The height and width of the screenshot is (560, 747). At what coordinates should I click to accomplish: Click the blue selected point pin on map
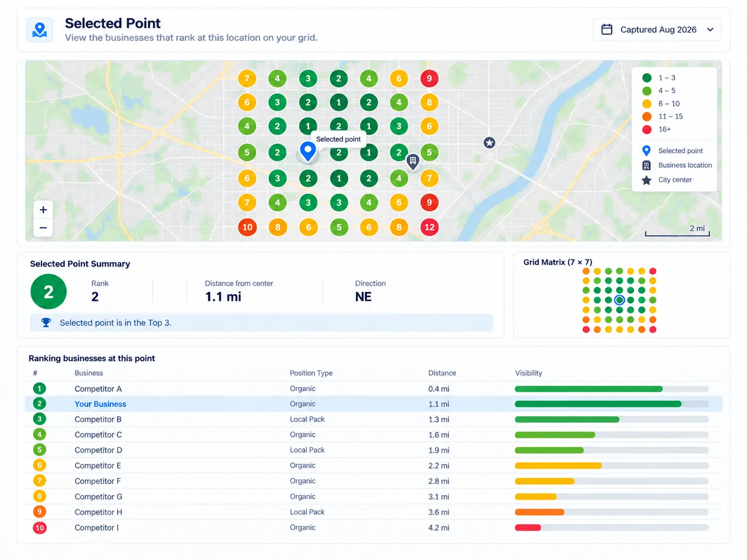point(308,152)
